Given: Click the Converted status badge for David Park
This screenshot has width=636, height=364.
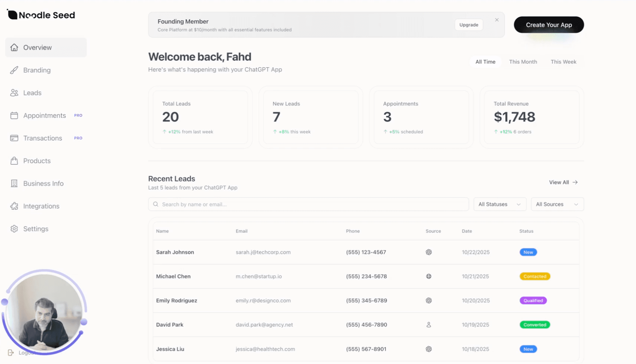Looking at the screenshot, I should pyautogui.click(x=534, y=325).
